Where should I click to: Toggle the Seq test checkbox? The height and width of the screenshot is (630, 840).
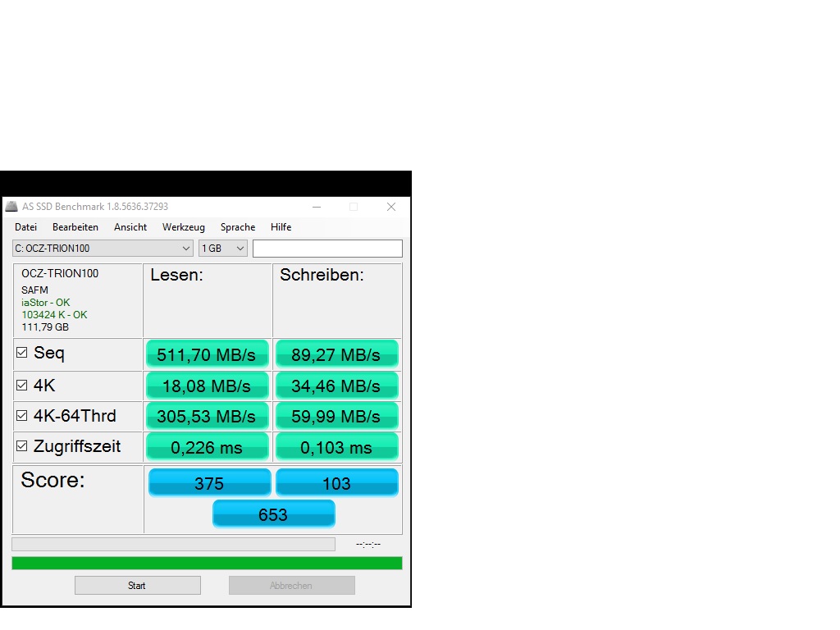tap(22, 353)
